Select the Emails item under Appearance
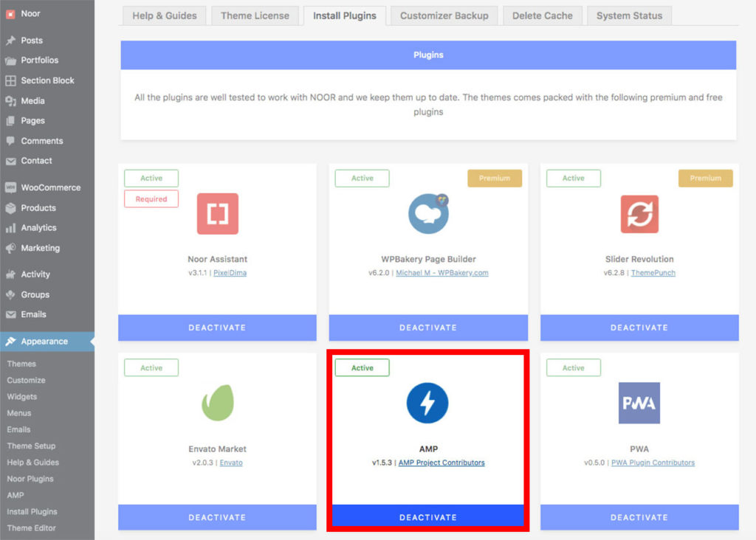 click(x=18, y=429)
